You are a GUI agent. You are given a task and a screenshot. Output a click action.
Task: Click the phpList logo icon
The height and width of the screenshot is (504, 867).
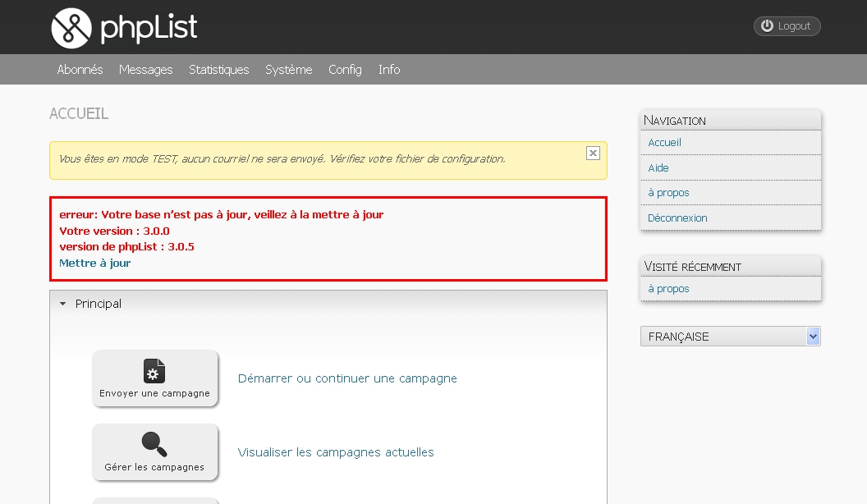coord(71,28)
